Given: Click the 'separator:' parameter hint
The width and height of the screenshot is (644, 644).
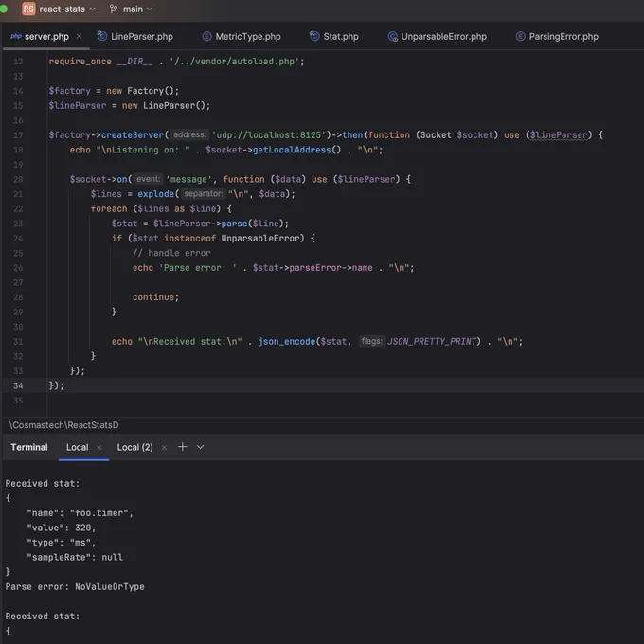Looking at the screenshot, I should tap(204, 194).
